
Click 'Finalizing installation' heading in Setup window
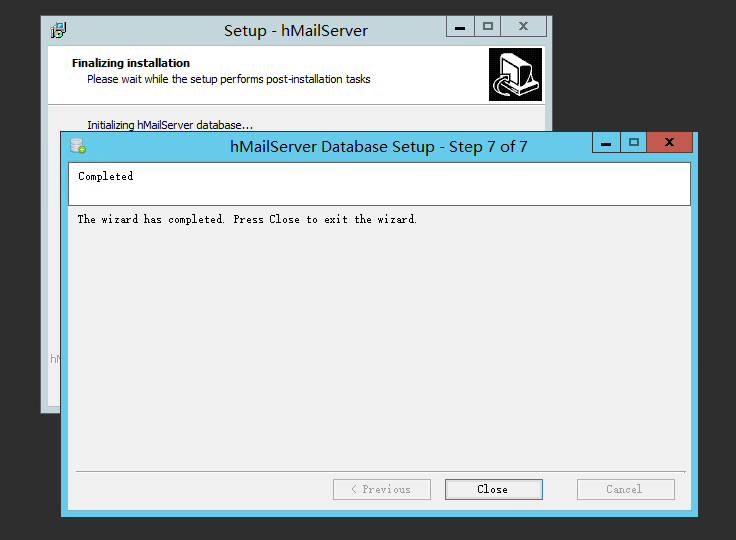pyautogui.click(x=130, y=63)
